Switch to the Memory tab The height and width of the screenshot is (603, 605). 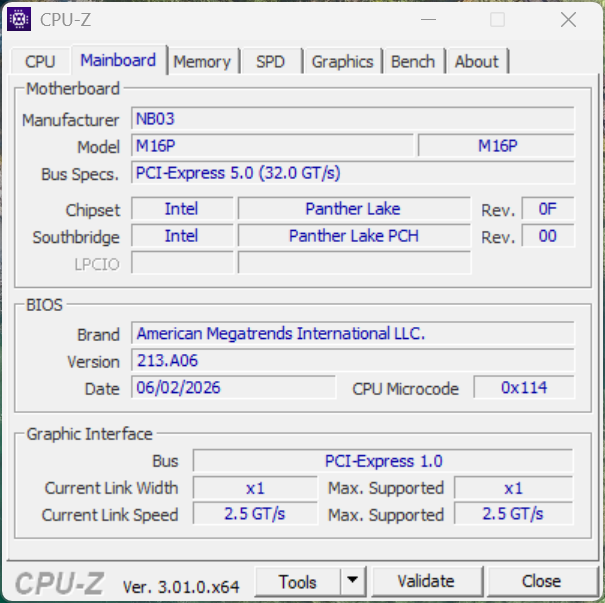point(202,61)
